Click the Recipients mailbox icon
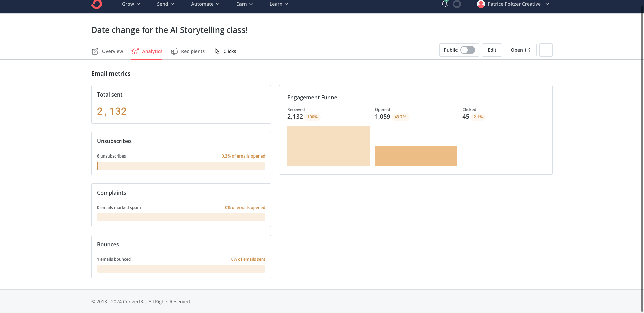This screenshot has height=313, width=644. (x=174, y=51)
